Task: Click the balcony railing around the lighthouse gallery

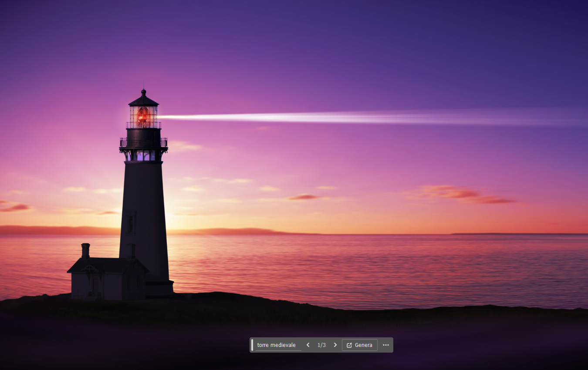Action: [143, 143]
